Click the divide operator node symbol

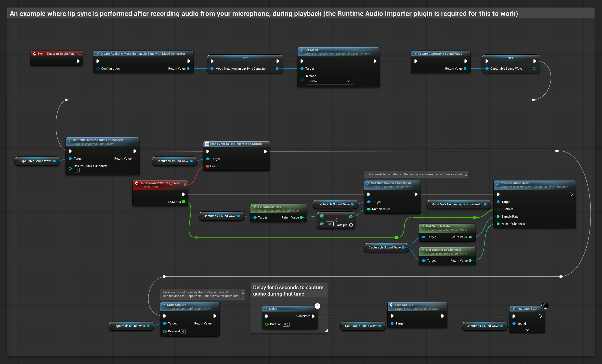click(336, 220)
